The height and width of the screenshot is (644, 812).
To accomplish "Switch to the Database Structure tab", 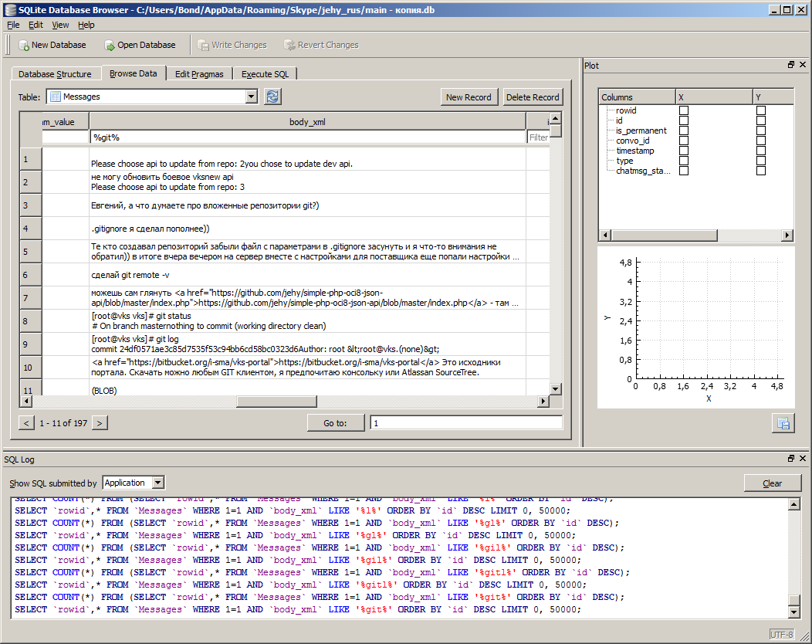I will tap(55, 74).
